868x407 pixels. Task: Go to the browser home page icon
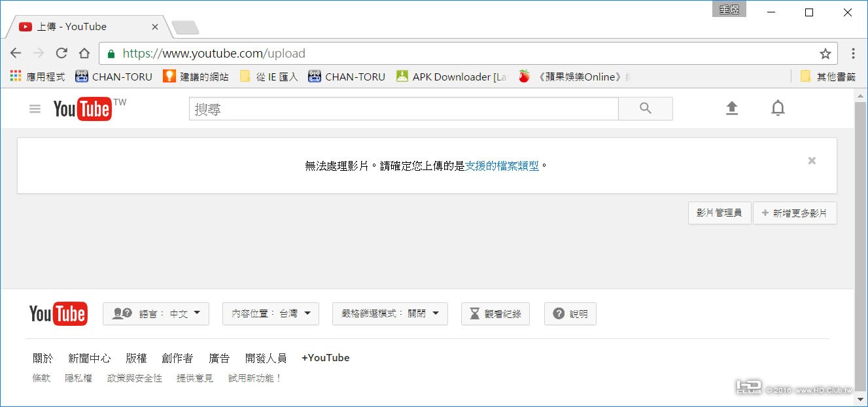coord(84,54)
